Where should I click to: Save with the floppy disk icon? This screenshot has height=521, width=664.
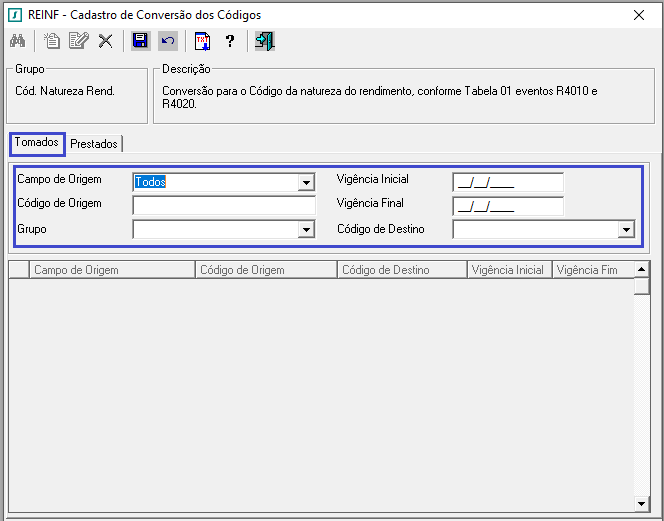(141, 41)
